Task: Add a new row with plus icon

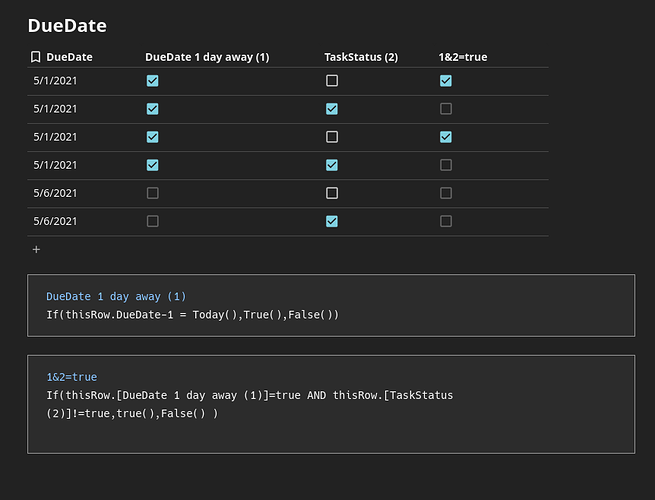Action: [x=36, y=249]
